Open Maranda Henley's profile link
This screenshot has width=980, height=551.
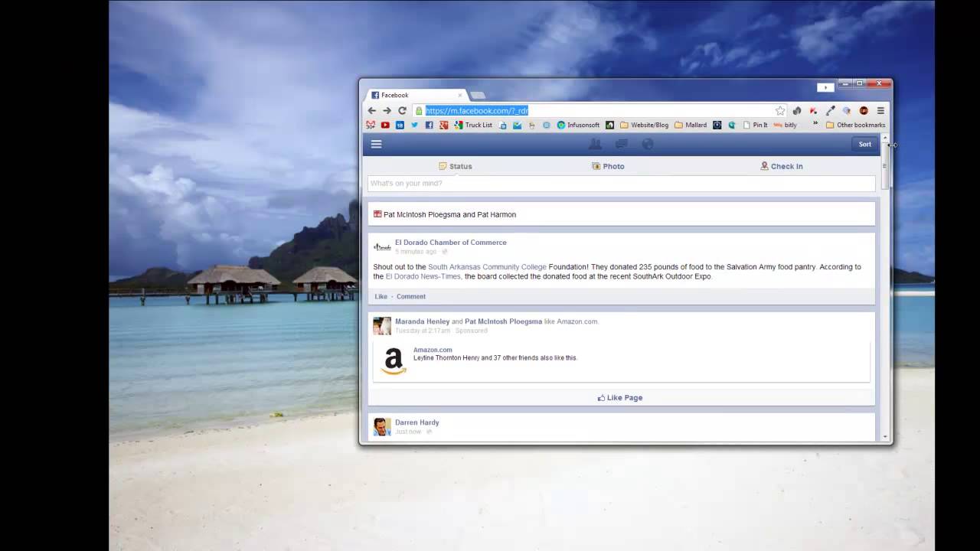pos(422,321)
